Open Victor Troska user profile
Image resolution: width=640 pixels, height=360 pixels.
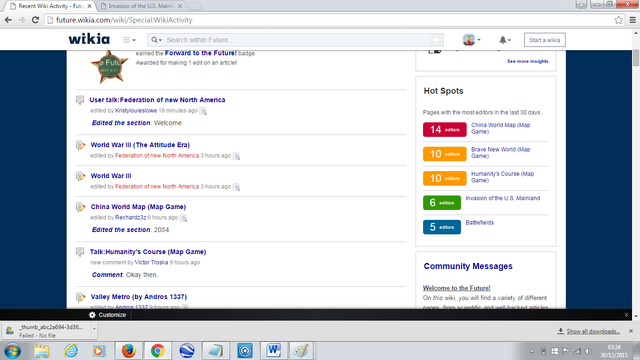tap(151, 262)
